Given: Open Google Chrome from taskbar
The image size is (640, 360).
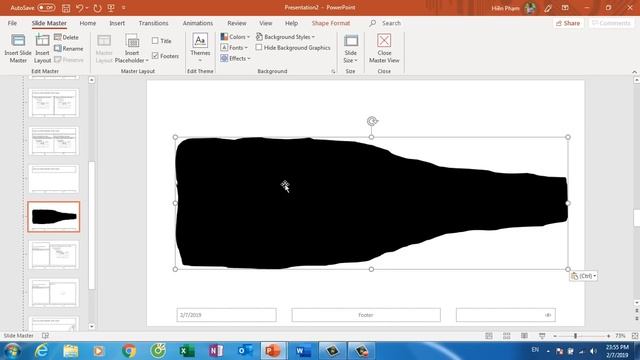Looking at the screenshot, I should coord(129,351).
